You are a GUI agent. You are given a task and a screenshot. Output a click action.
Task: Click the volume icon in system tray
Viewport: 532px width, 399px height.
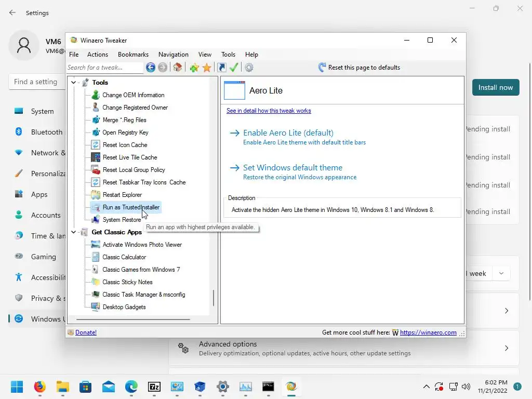tap(466, 387)
